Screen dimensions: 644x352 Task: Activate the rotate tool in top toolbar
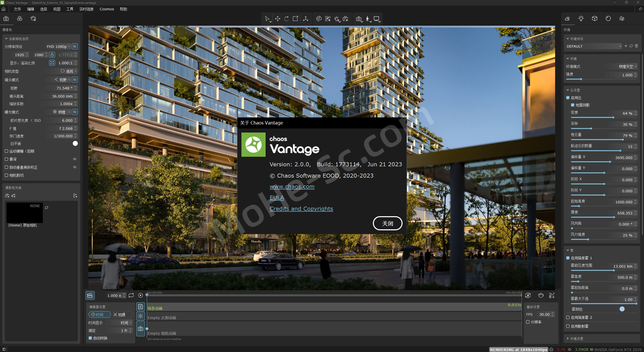pyautogui.click(x=287, y=19)
